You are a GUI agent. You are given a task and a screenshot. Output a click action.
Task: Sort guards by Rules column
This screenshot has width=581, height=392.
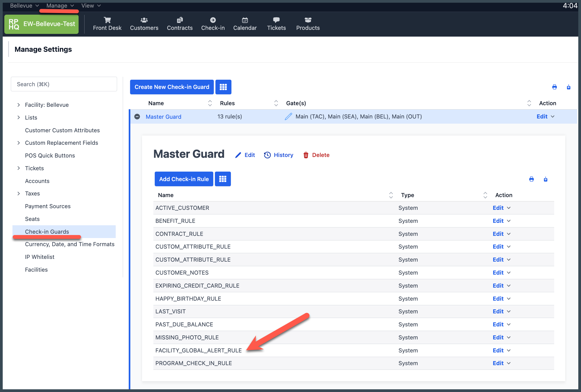pyautogui.click(x=276, y=103)
